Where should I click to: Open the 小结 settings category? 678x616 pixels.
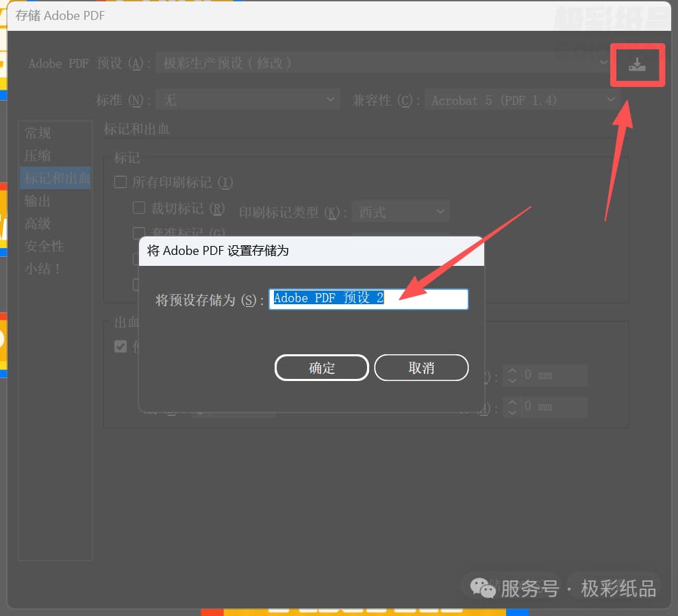click(x=41, y=269)
